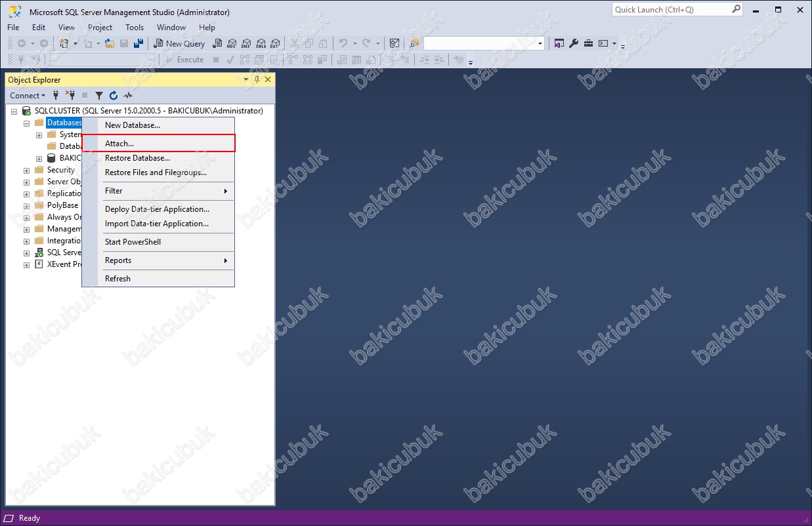Screen dimensions: 812x526
Task: Click the Find in Files icon
Action: pyautogui.click(x=414, y=43)
